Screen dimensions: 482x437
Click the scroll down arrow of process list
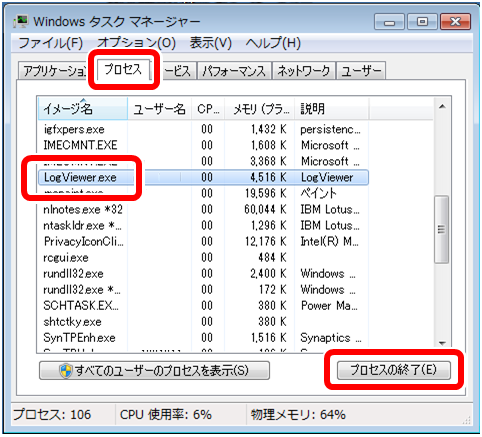pyautogui.click(x=442, y=343)
